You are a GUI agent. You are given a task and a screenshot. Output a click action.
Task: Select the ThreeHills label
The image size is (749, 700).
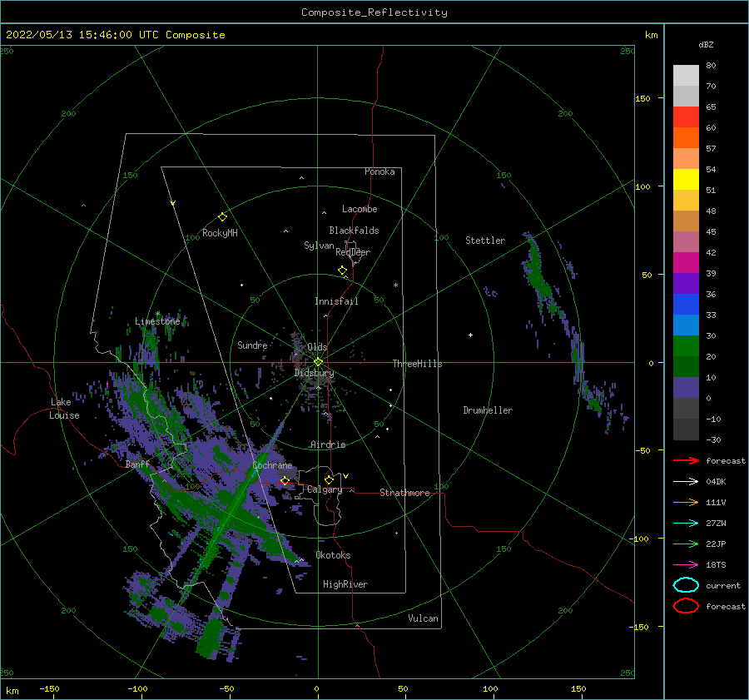point(418,364)
